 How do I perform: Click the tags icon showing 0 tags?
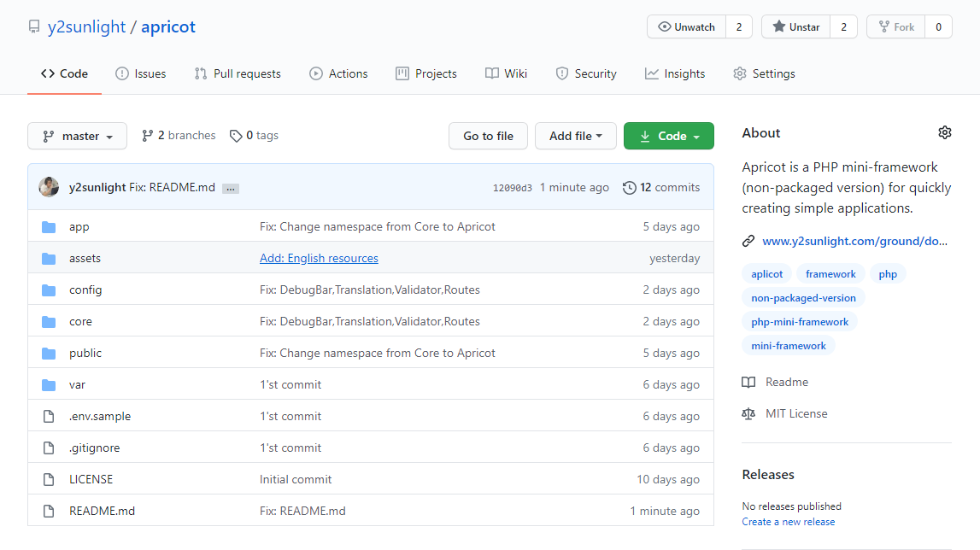[x=236, y=136]
